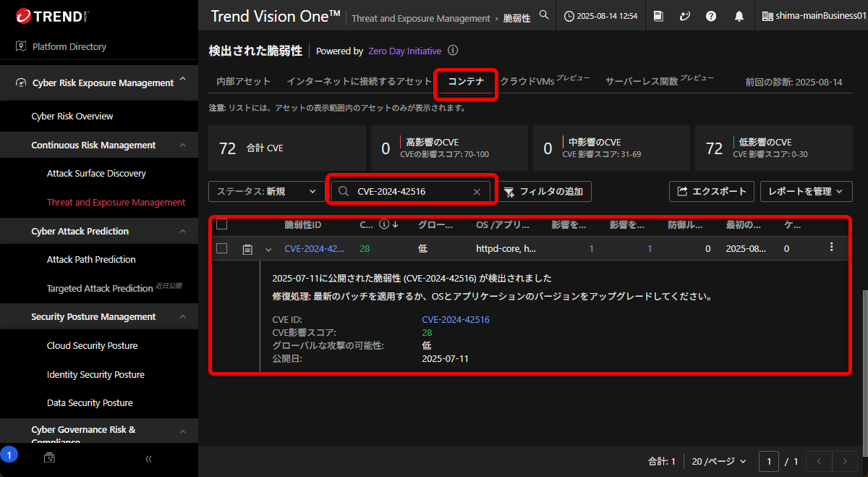Check the CVE-2024-42516 row checkbox
Screen dimensions: 868x477
[x=222, y=248]
